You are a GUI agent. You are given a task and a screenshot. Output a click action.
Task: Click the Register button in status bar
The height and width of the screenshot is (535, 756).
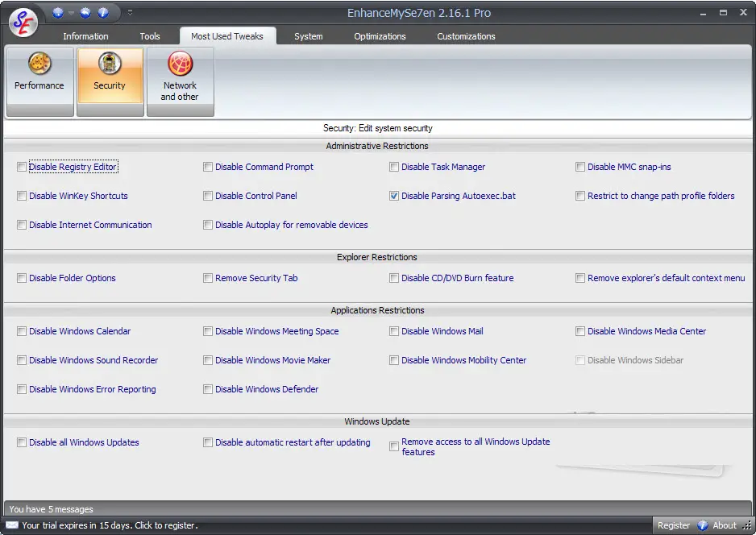(x=674, y=525)
